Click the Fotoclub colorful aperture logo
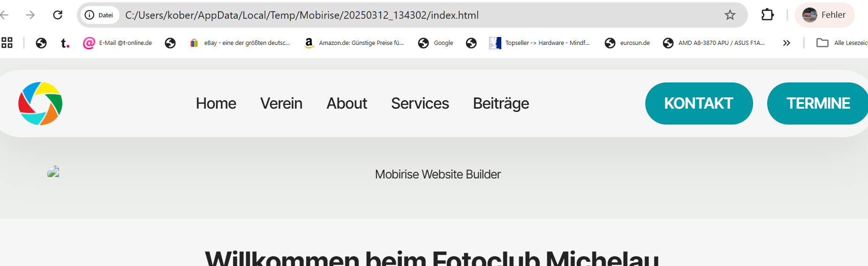 [x=40, y=103]
